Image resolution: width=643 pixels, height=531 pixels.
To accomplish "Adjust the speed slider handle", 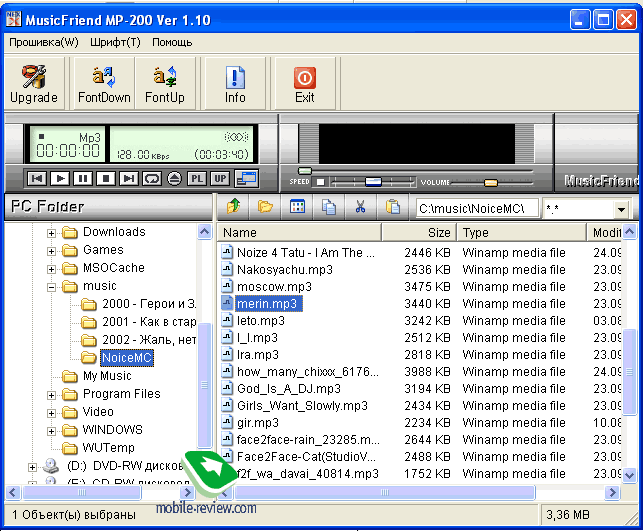I will (x=373, y=182).
